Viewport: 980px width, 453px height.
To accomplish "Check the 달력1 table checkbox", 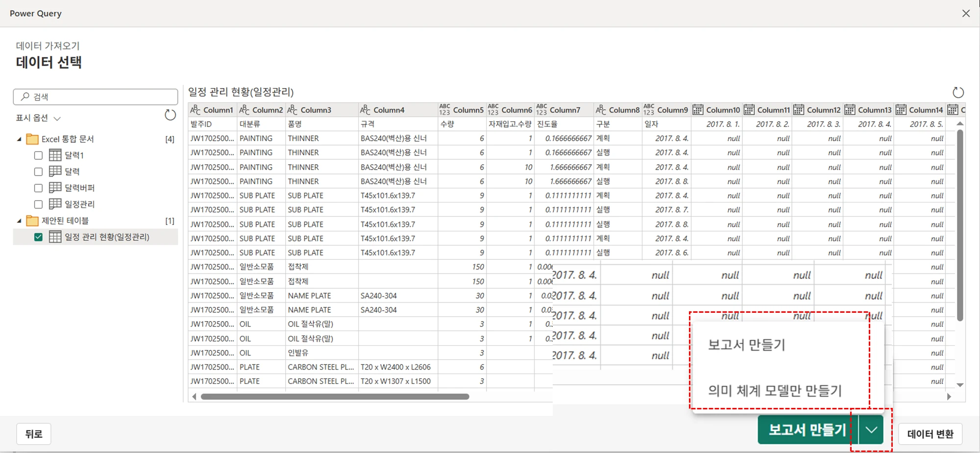I will [38, 155].
